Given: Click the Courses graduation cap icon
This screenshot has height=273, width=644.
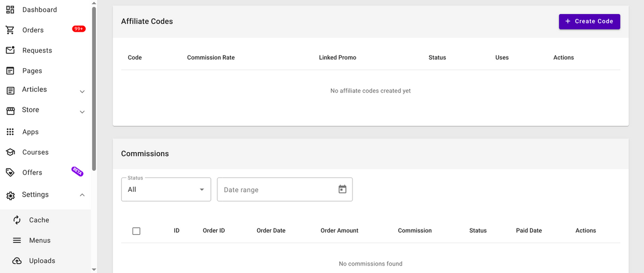Looking at the screenshot, I should 10,153.
